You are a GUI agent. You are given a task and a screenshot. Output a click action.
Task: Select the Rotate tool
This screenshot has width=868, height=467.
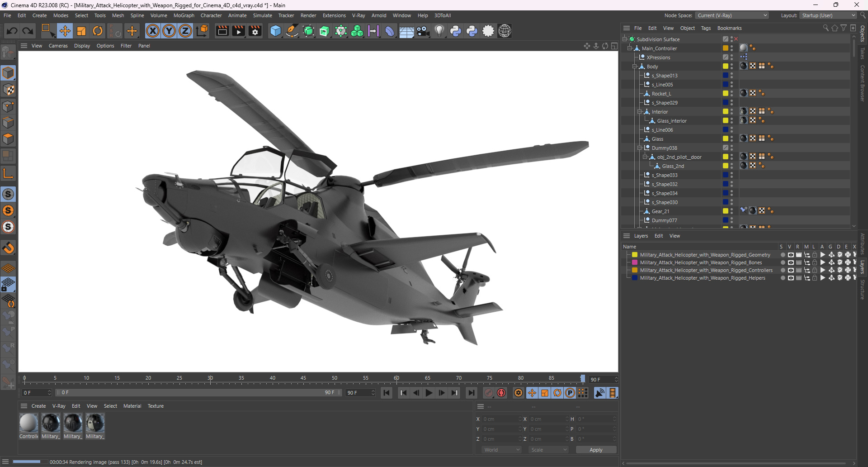pyautogui.click(x=98, y=31)
